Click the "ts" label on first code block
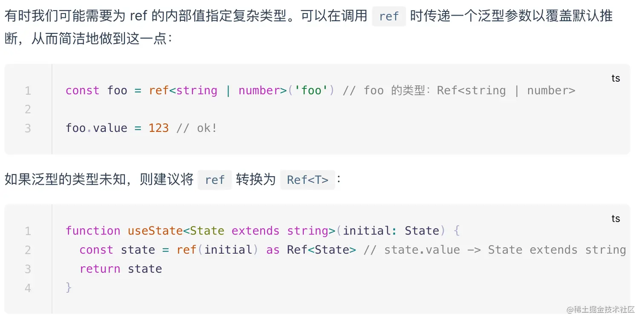 pyautogui.click(x=615, y=78)
